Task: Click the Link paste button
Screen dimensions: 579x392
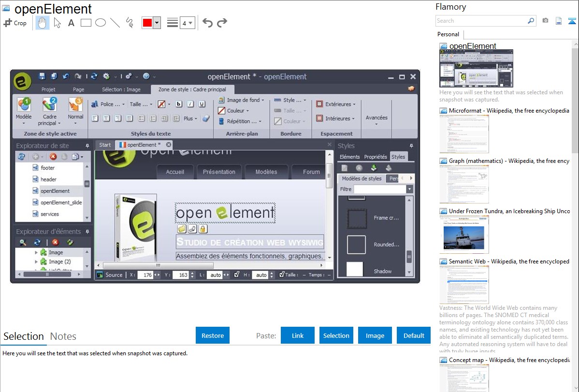Action: coord(298,335)
